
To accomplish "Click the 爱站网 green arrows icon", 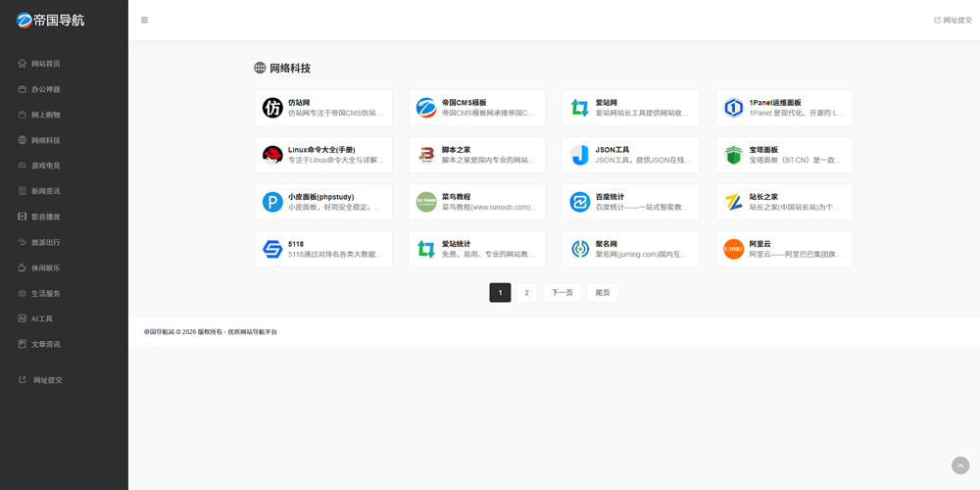I will [580, 108].
